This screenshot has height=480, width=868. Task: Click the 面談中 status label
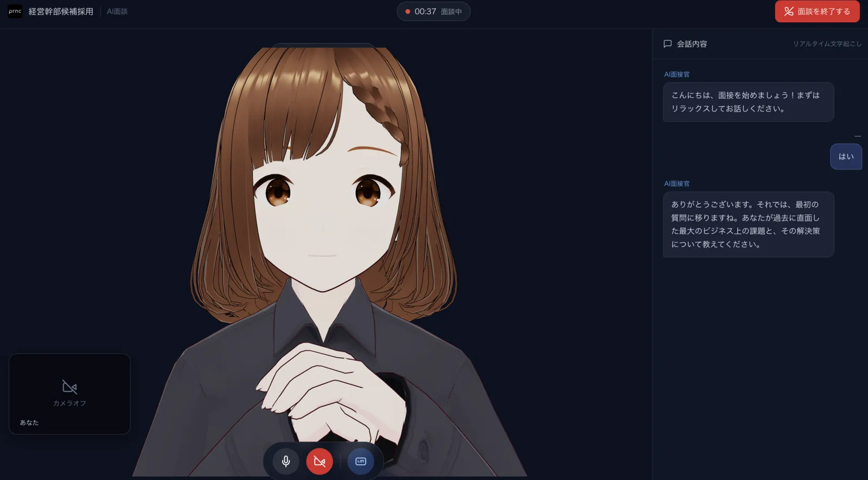451,11
